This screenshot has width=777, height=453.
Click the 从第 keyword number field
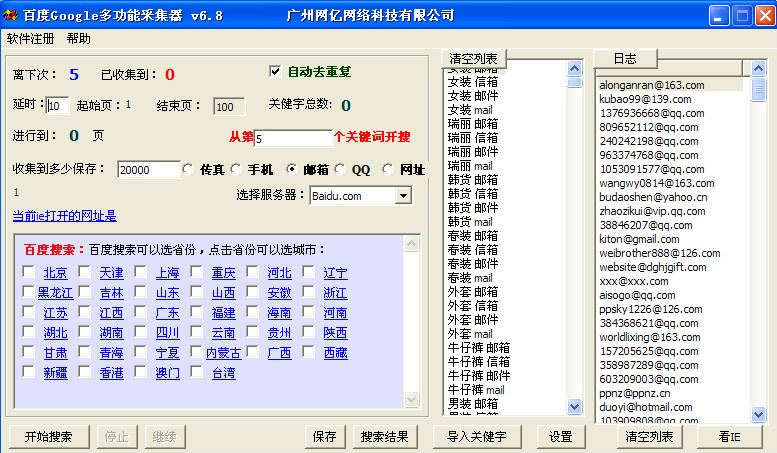pyautogui.click(x=293, y=138)
